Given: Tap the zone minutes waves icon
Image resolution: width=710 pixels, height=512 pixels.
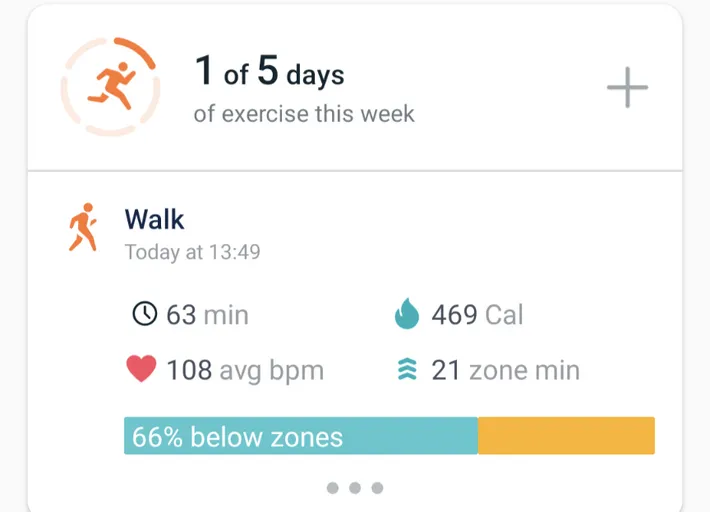Looking at the screenshot, I should (406, 371).
